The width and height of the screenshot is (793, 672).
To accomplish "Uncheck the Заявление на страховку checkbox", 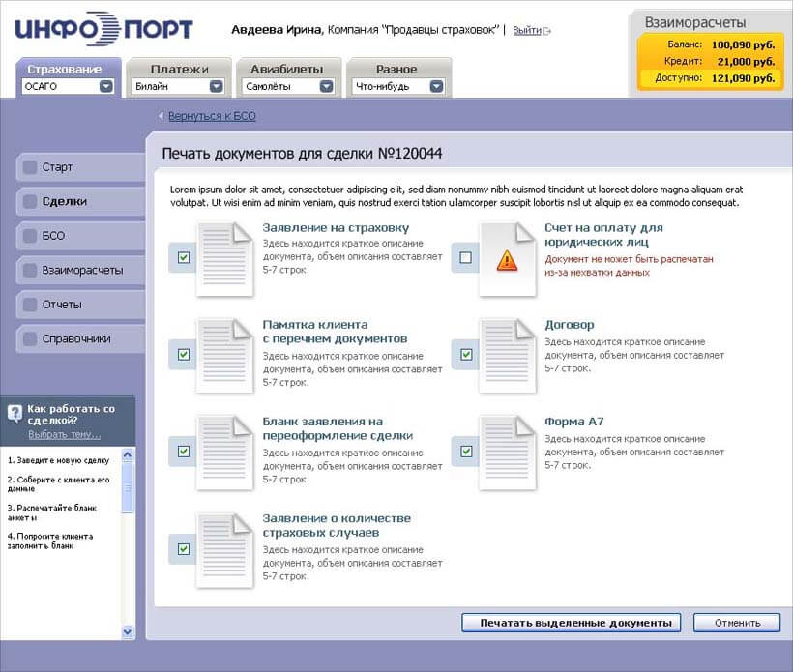I will [184, 258].
